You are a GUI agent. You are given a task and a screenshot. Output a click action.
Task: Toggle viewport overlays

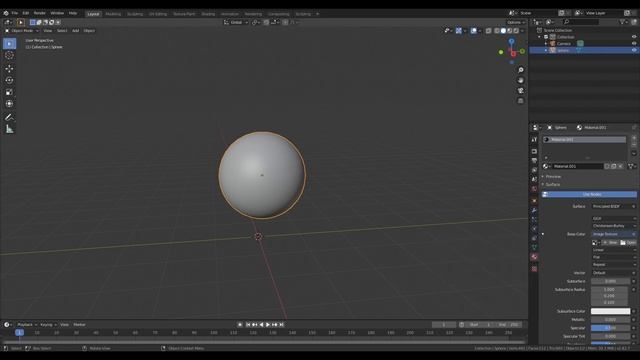pos(473,31)
